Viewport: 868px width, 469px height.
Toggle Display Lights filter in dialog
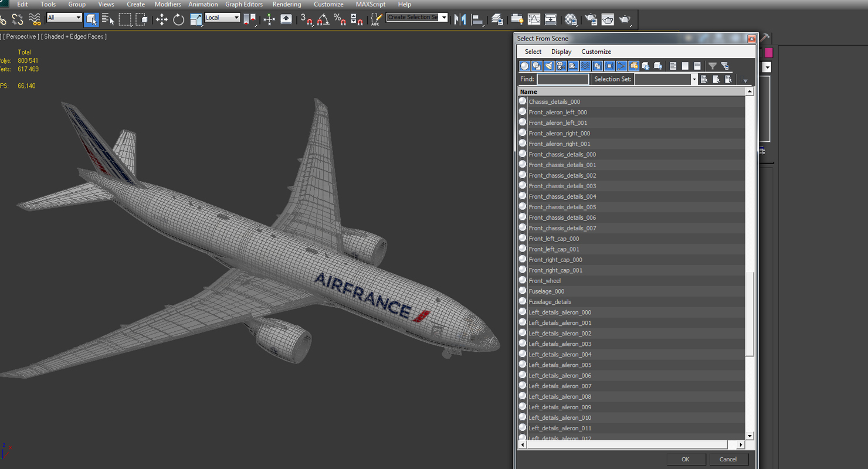(x=549, y=66)
